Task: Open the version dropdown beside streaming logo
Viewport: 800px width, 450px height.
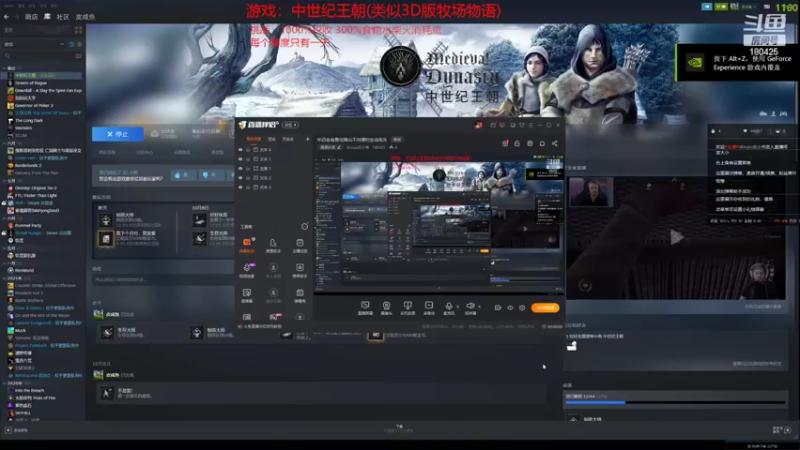Action: [x=291, y=125]
